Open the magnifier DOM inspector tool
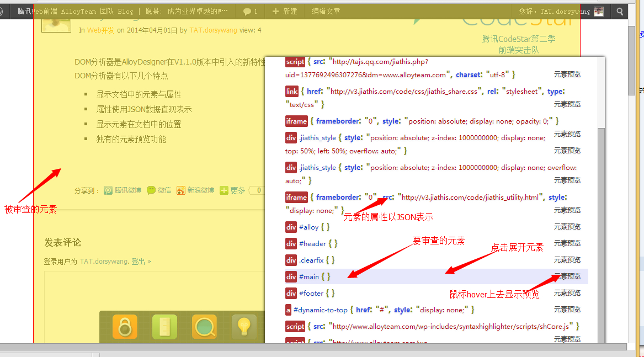644x357 pixels. click(x=204, y=327)
